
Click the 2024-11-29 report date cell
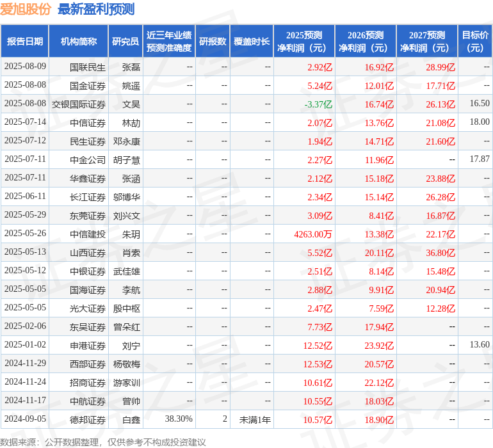click(25, 364)
